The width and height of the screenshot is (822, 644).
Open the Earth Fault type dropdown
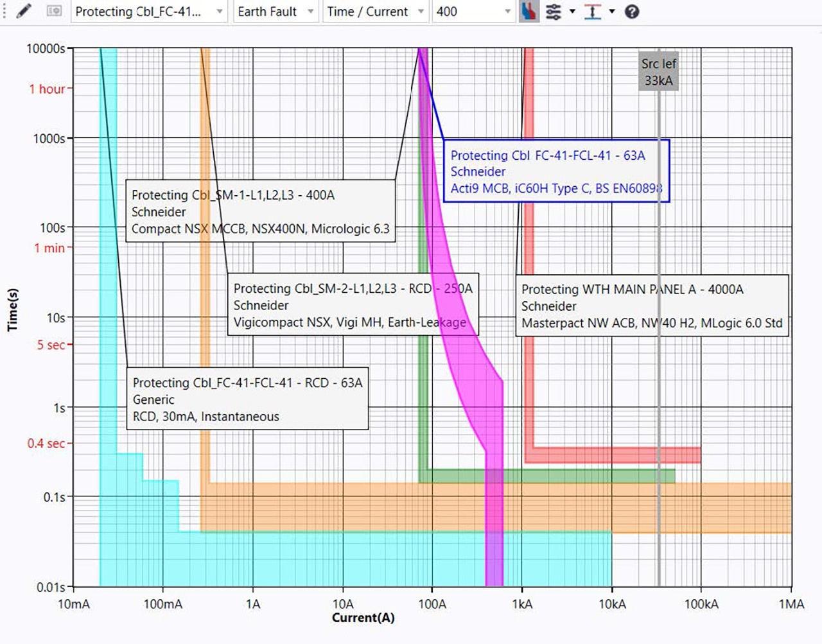[x=275, y=12]
